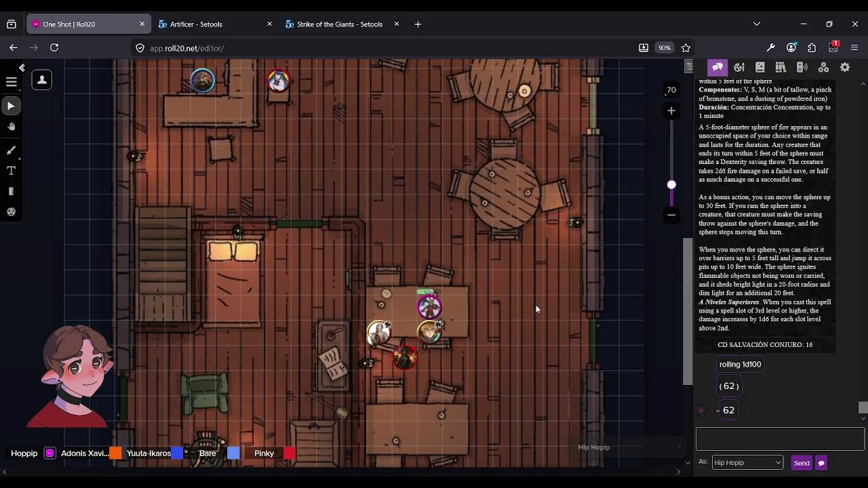868x488 pixels.
Task: Select the blue-ringed token at top left
Action: pos(202,81)
